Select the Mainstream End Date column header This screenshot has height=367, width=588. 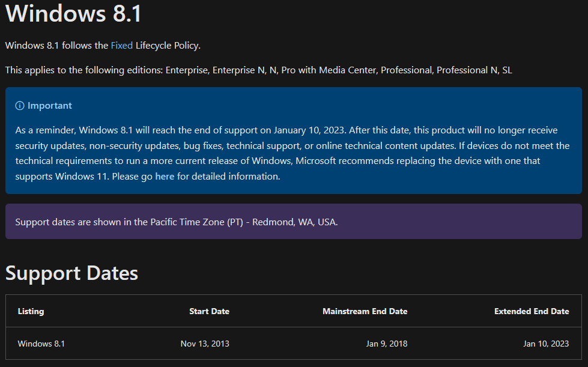tap(365, 311)
